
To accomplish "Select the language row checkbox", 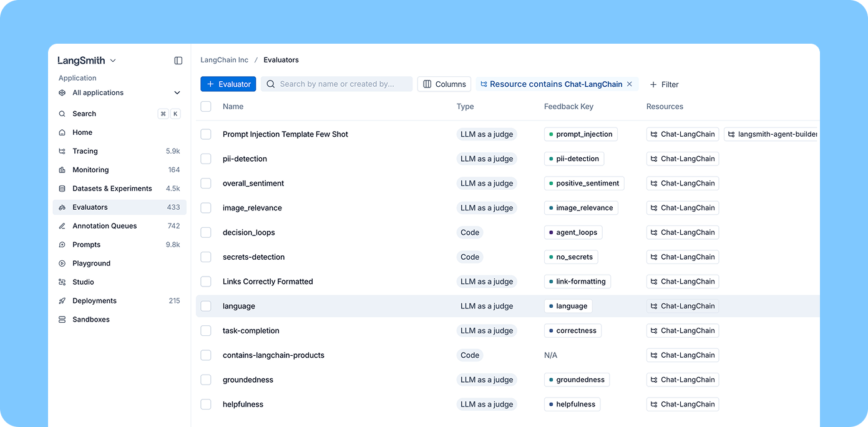I will [x=206, y=306].
